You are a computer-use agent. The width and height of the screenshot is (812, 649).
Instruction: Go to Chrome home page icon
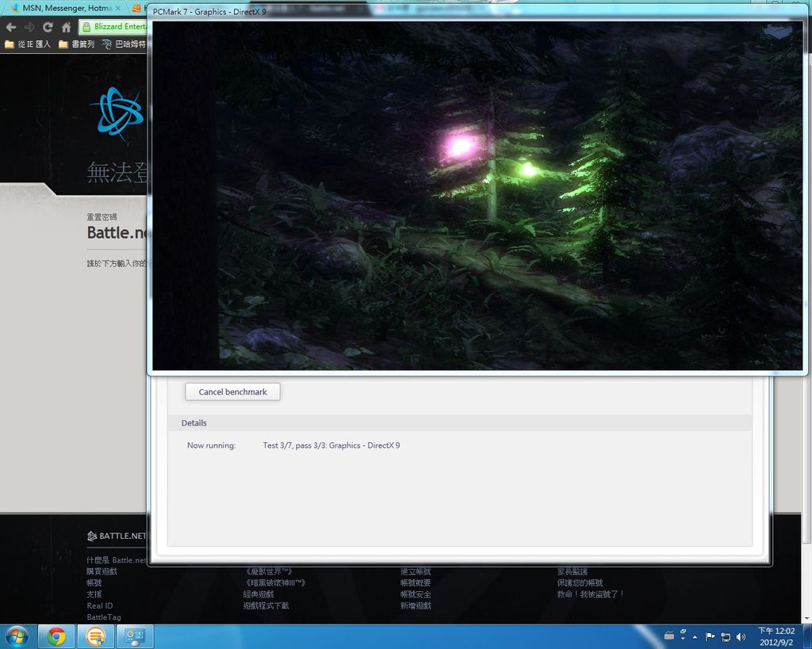67,27
